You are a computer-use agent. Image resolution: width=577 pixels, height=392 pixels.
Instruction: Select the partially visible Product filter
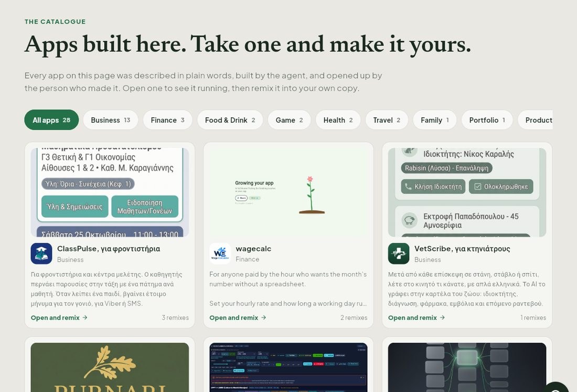point(535,120)
